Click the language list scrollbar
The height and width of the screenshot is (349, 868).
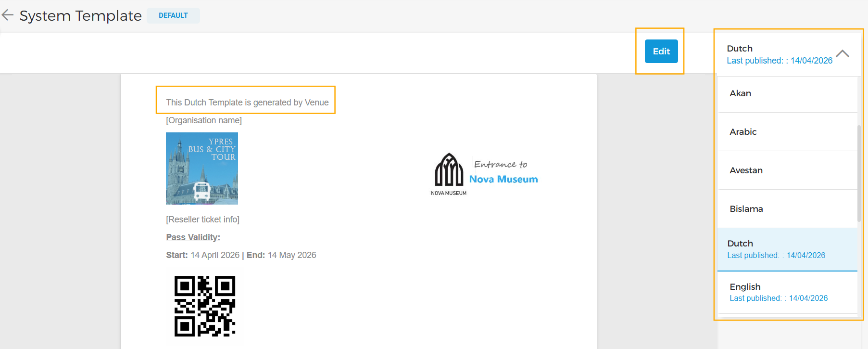(x=859, y=173)
